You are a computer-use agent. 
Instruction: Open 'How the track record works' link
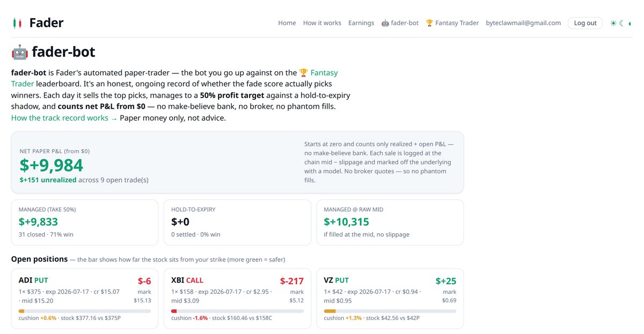[x=64, y=118]
